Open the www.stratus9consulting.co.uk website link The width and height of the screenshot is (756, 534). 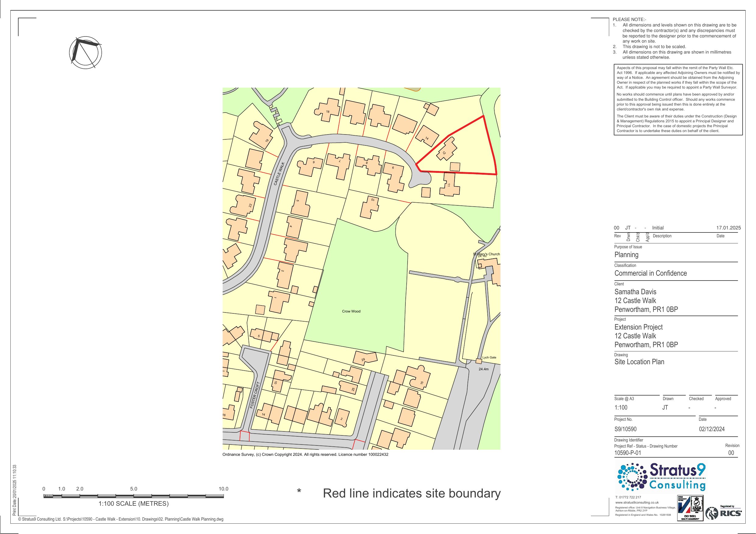[637, 502]
